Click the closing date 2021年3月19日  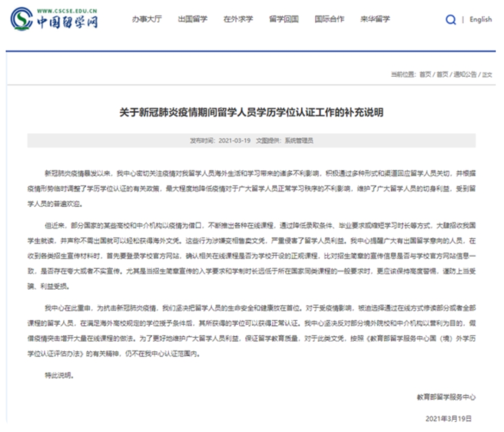tap(449, 418)
